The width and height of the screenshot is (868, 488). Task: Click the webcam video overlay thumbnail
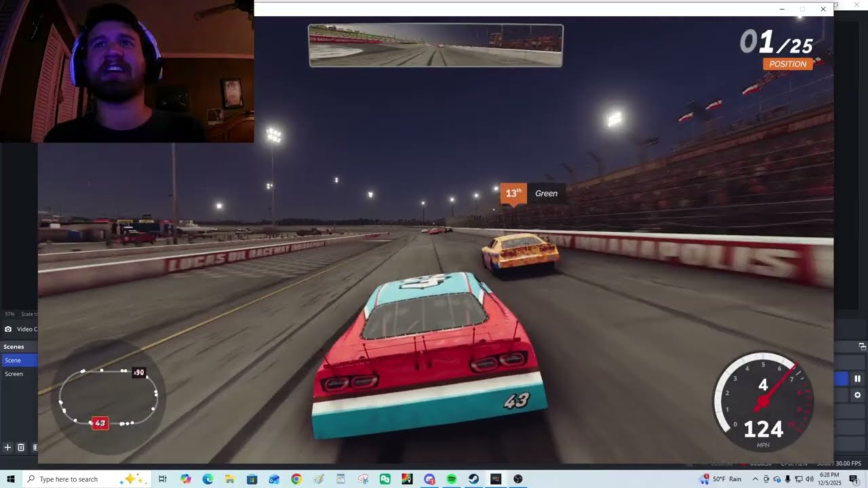(127, 71)
